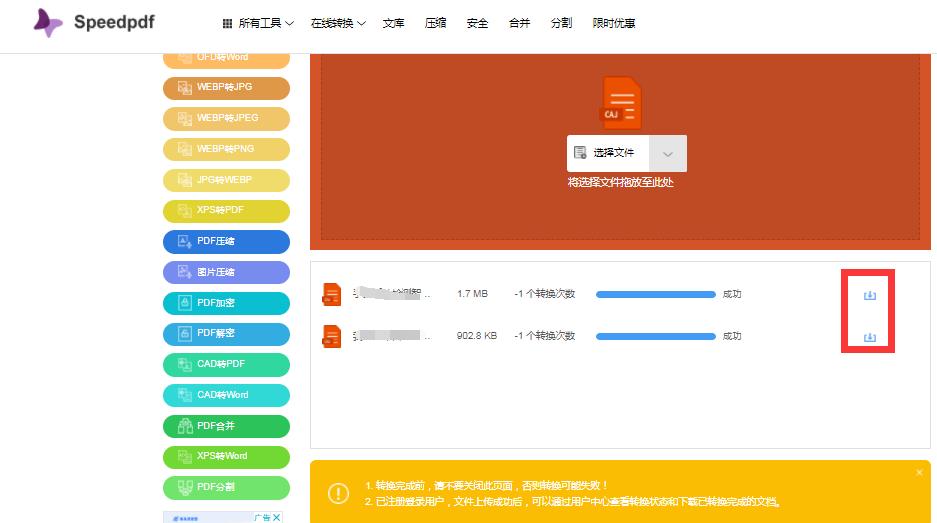Select the WEBP转PNG tool

tap(226, 149)
